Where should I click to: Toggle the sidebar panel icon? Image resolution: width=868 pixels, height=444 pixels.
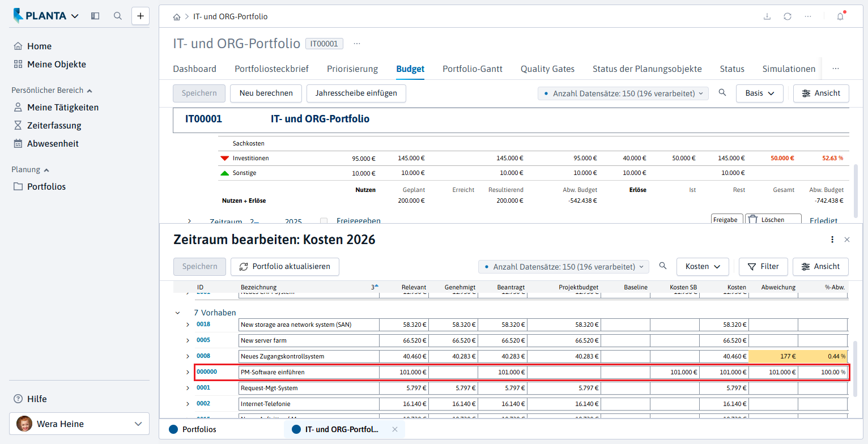95,16
